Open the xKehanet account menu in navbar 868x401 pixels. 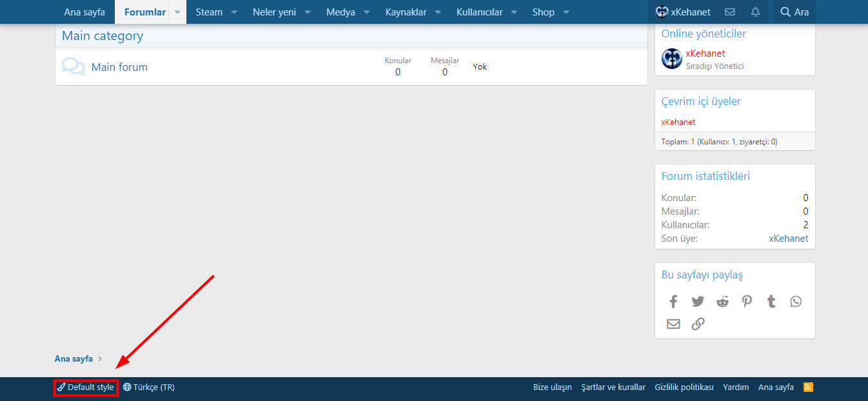coord(683,12)
